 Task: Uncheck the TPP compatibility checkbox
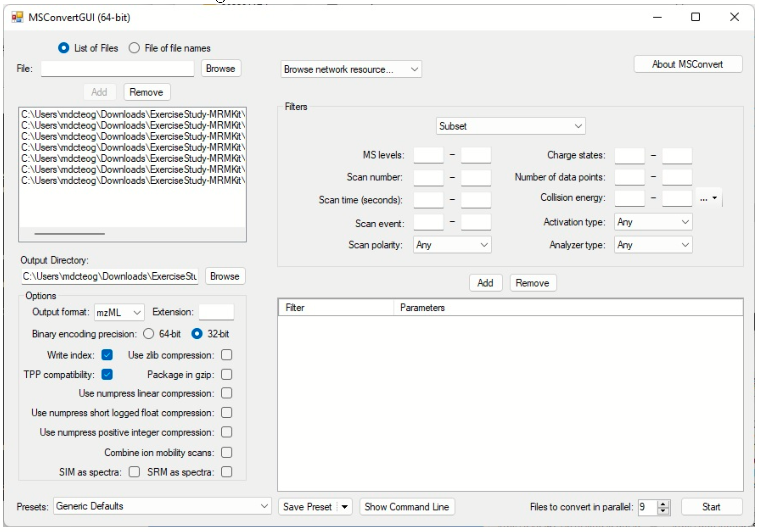pyautogui.click(x=107, y=374)
